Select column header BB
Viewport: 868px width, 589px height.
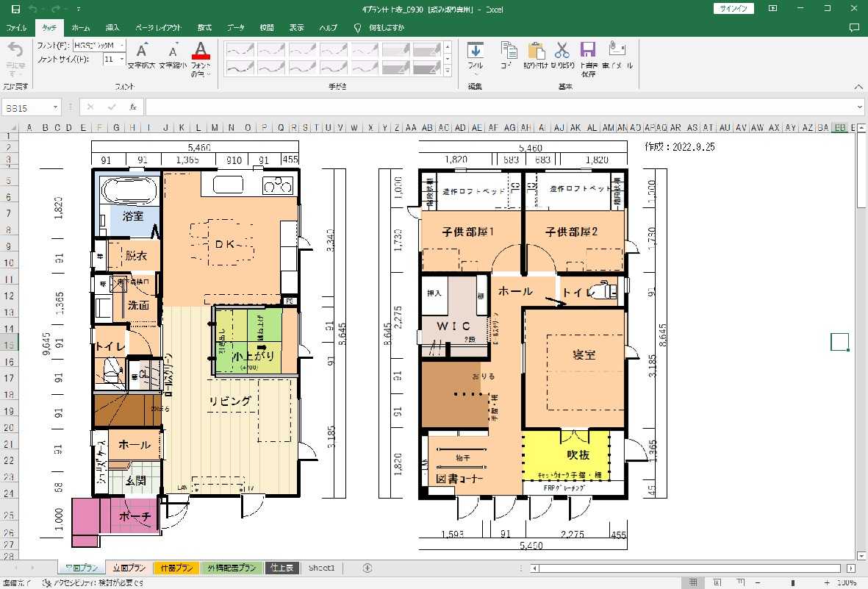pos(840,127)
